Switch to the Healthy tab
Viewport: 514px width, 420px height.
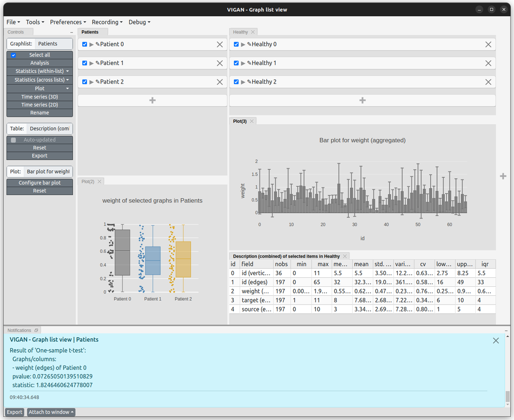point(240,32)
